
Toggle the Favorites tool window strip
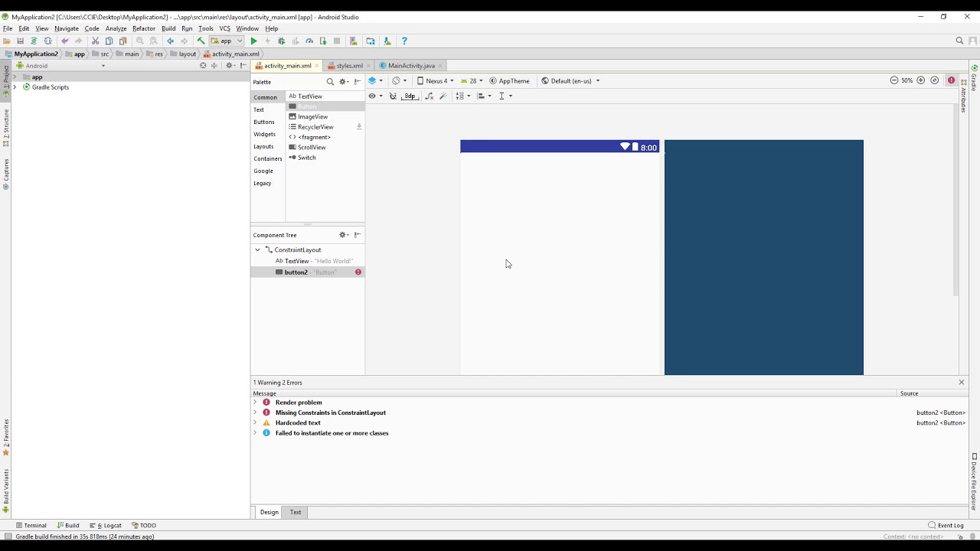click(x=6, y=438)
